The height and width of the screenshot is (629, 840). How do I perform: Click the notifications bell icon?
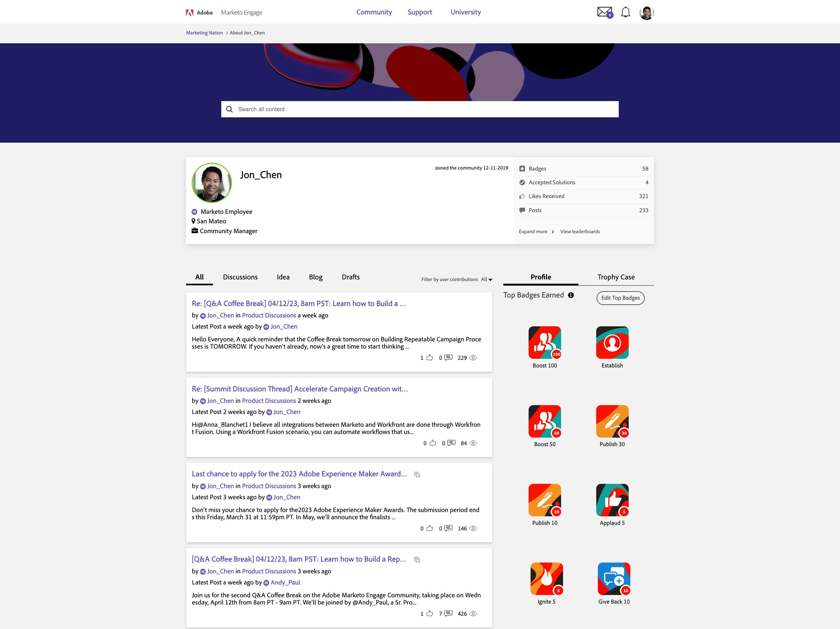625,12
